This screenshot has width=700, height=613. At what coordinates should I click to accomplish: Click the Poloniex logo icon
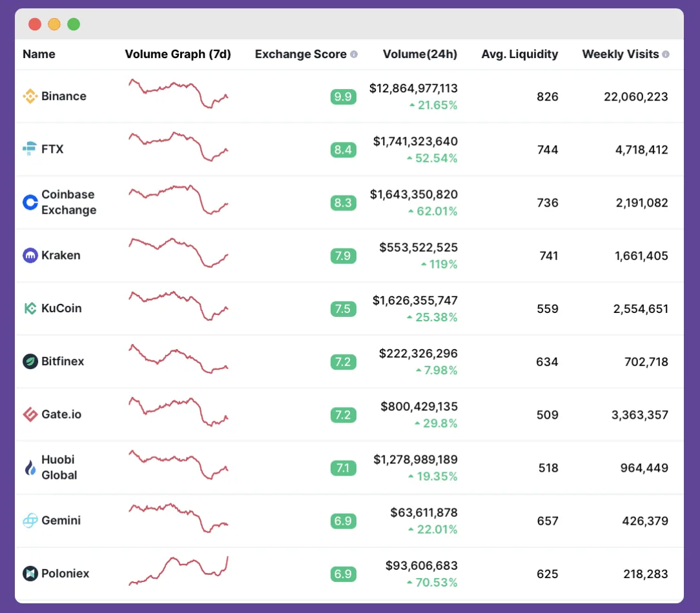click(x=29, y=573)
